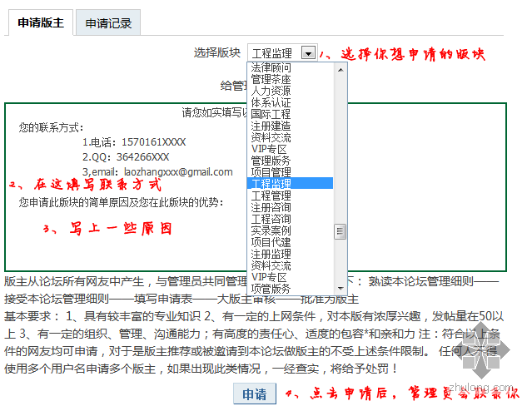This screenshot has width=532, height=411.
Task: Open the 选择版块 dropdown arrow
Action: 308,53
